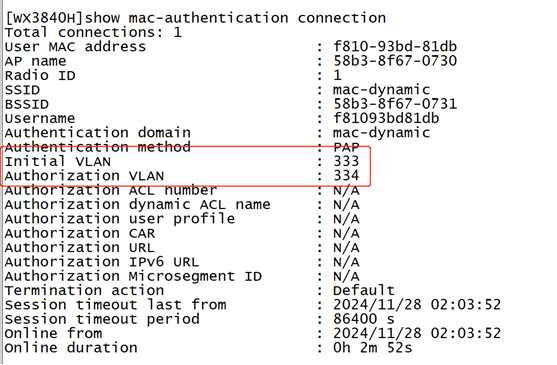Screen dimensions: 557x365
Task: Click the Authorization user profile label
Action: 120,219
